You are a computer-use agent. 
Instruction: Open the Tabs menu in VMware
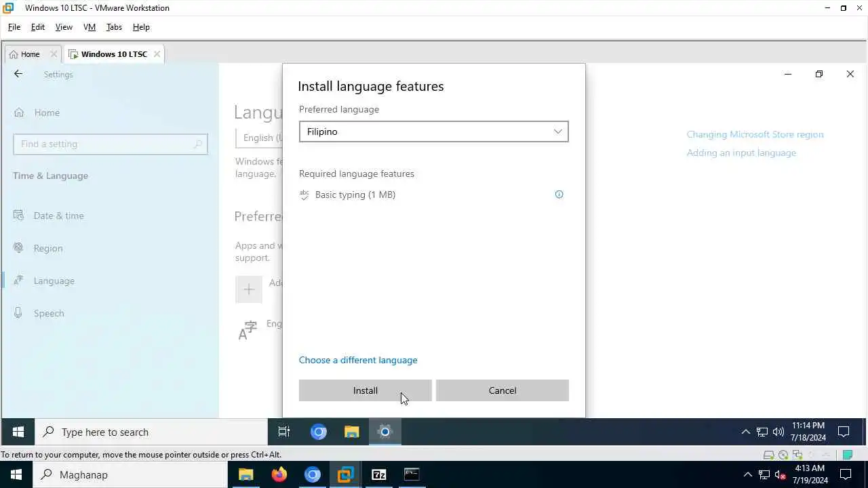pos(114,27)
